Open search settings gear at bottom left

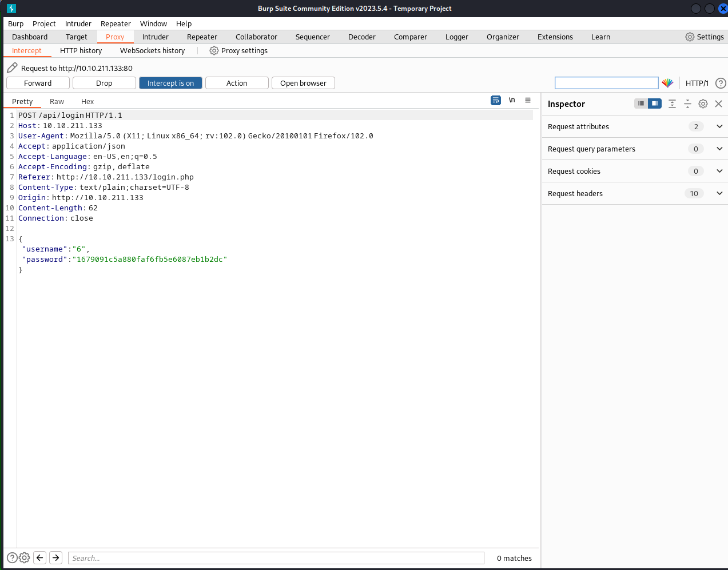pyautogui.click(x=25, y=557)
